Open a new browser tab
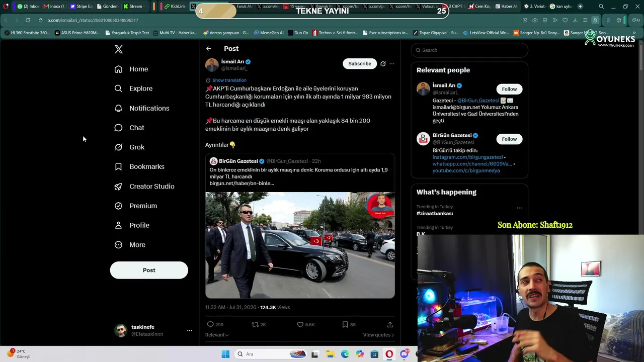Image resolution: width=644 pixels, height=362 pixels. click(580, 7)
